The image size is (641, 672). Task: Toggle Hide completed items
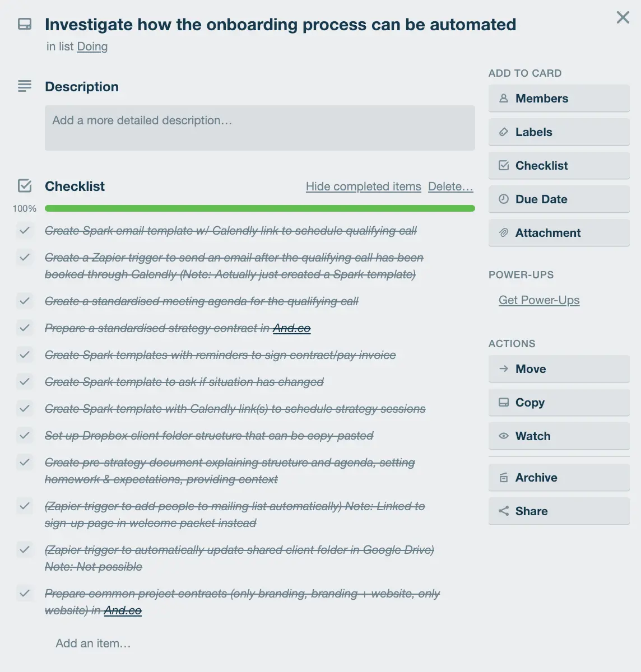click(363, 186)
